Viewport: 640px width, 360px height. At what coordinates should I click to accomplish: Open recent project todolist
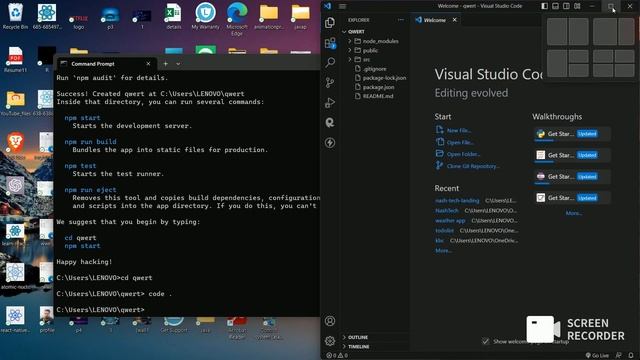[444, 231]
